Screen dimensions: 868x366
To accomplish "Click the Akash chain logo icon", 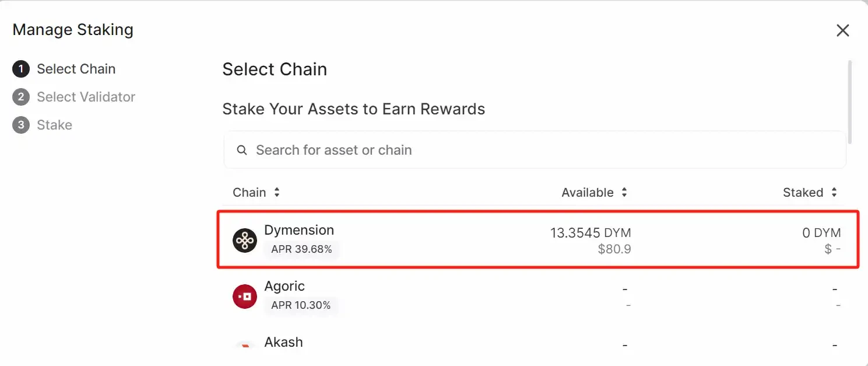I will coord(245,346).
